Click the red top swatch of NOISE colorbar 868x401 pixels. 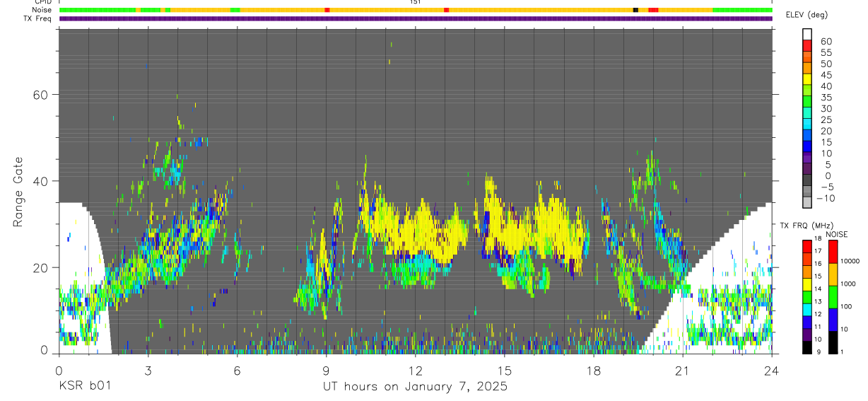tap(833, 252)
